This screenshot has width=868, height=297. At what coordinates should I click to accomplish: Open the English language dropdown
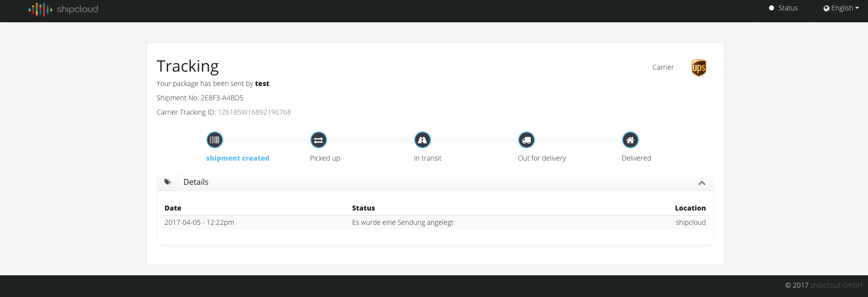841,8
